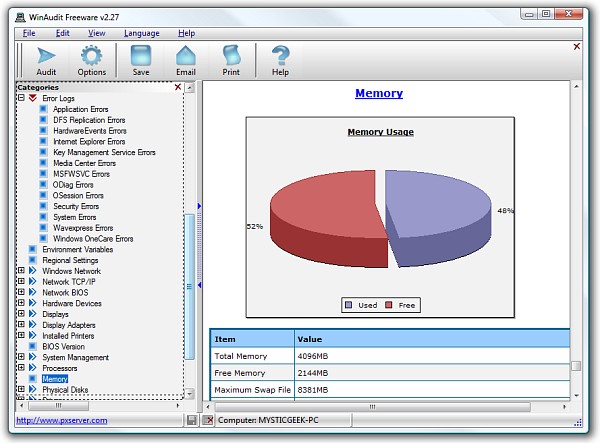
Task: Select the Memory category in the tree
Action: 55,379
